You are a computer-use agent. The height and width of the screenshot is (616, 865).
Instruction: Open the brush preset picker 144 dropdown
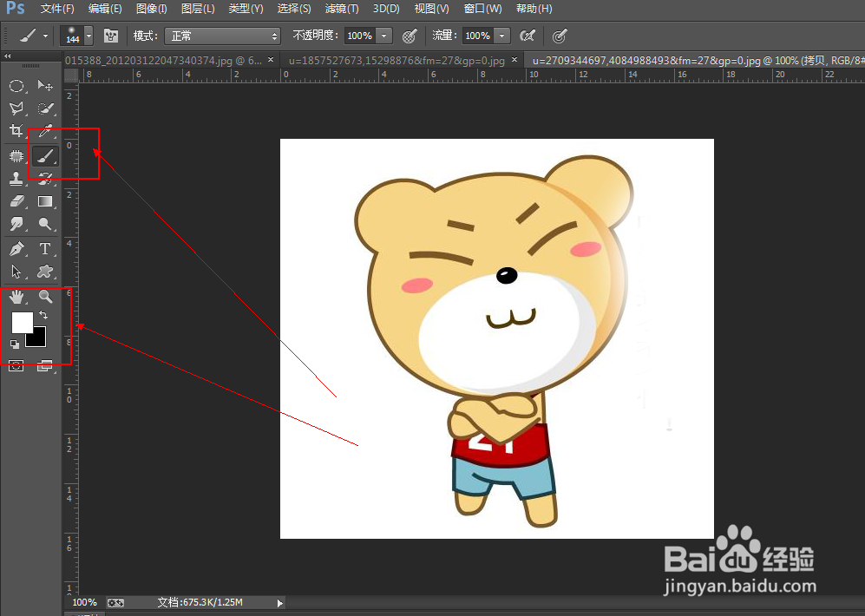point(88,36)
